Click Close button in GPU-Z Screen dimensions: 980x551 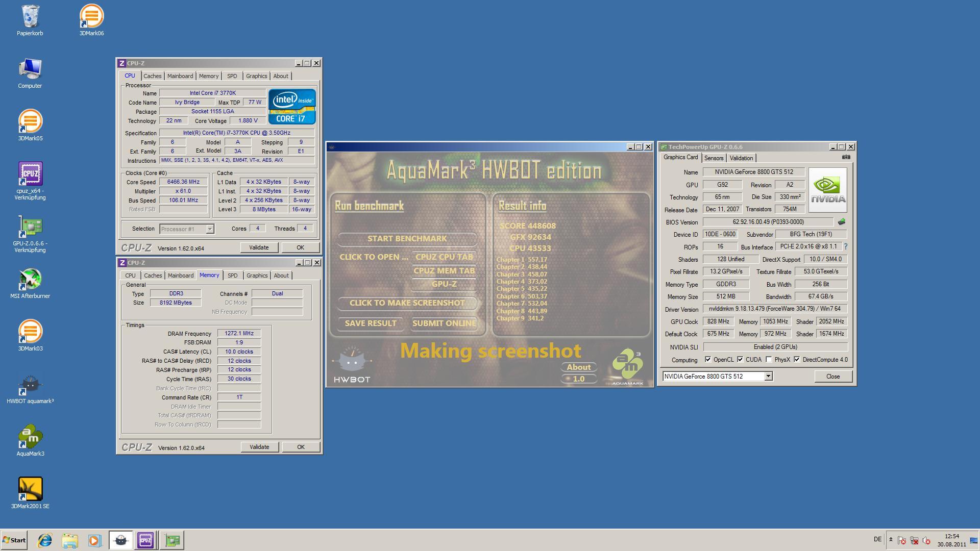click(x=833, y=377)
